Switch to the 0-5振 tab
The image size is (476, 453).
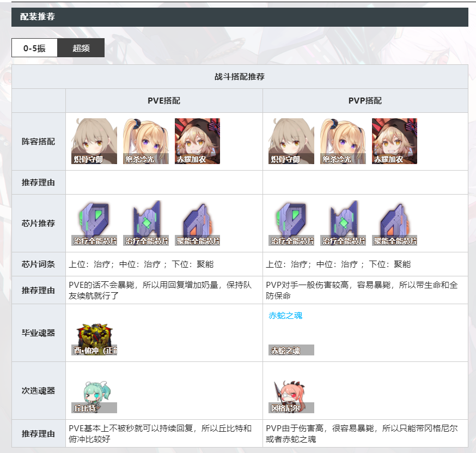click(34, 48)
